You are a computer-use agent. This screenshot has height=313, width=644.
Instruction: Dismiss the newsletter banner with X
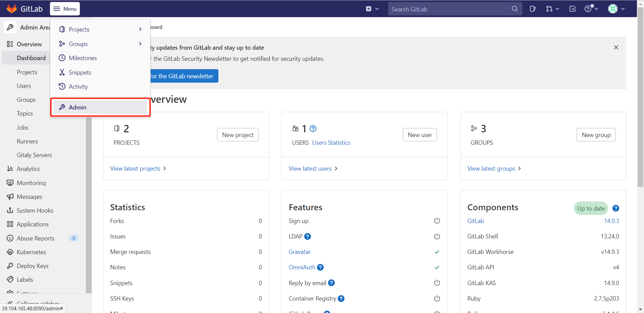coord(616,47)
